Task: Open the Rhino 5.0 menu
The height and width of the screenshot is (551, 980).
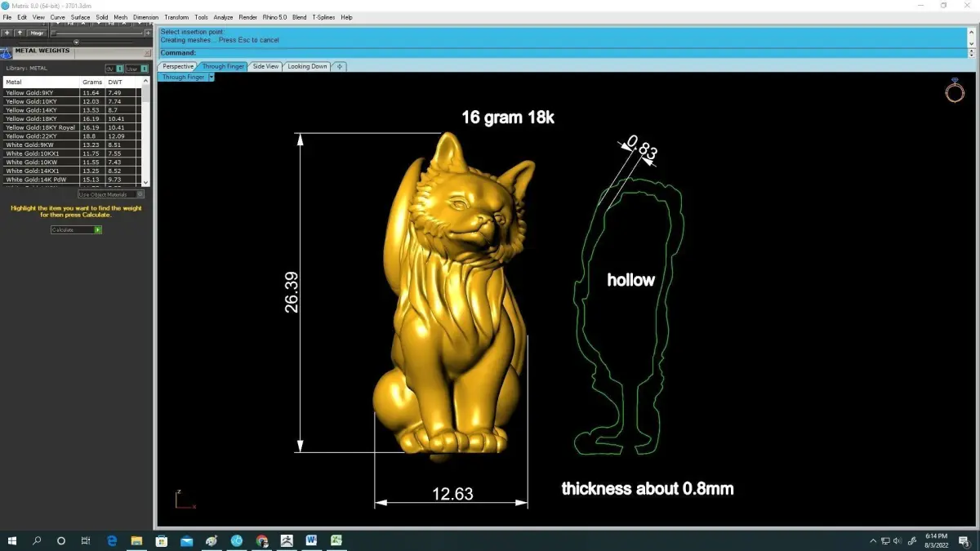Action: click(x=274, y=17)
